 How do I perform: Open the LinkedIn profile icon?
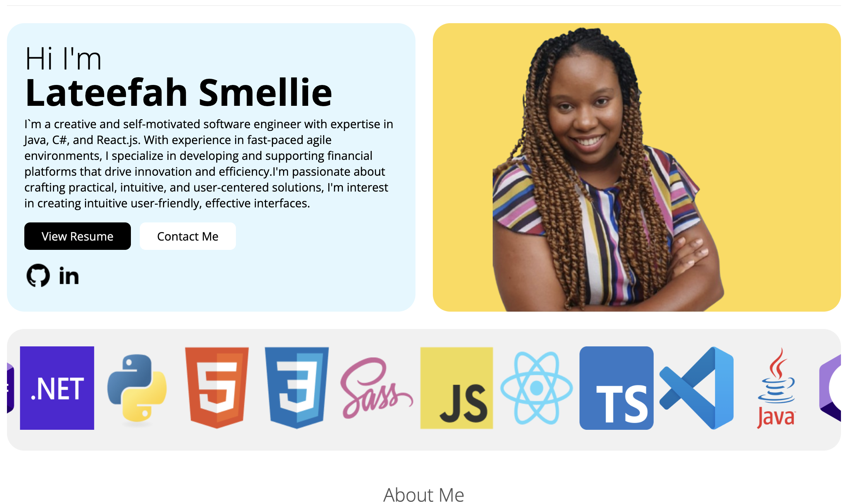tap(69, 275)
